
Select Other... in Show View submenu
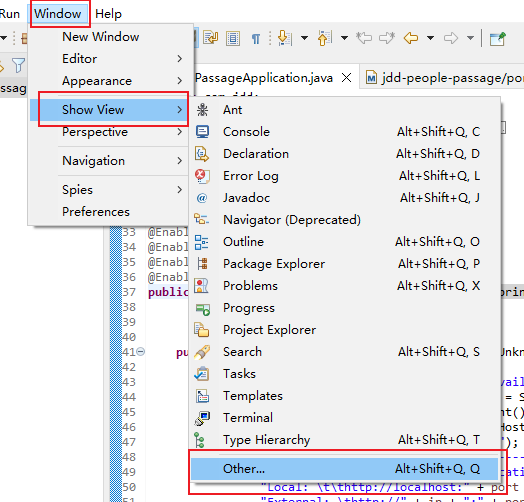344,469
